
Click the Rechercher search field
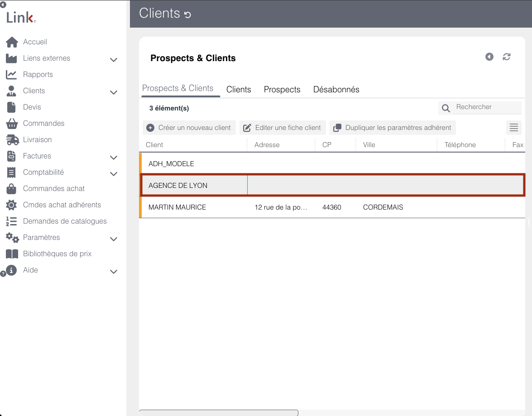pyautogui.click(x=487, y=107)
